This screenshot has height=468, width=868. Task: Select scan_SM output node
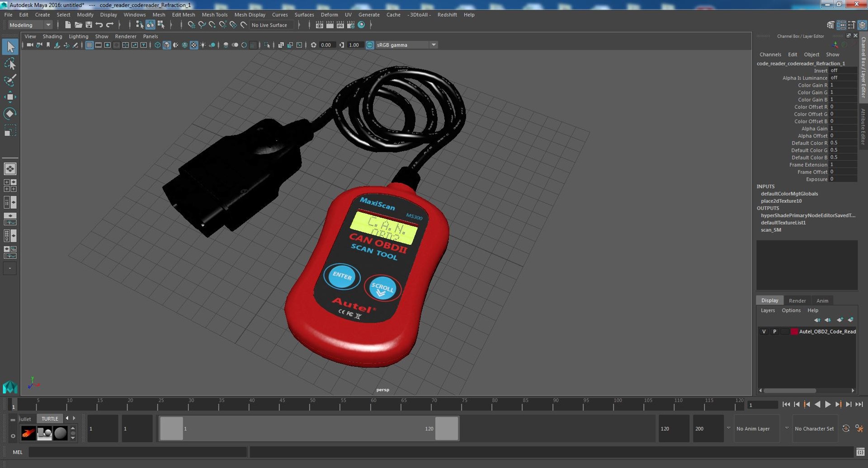[771, 230]
